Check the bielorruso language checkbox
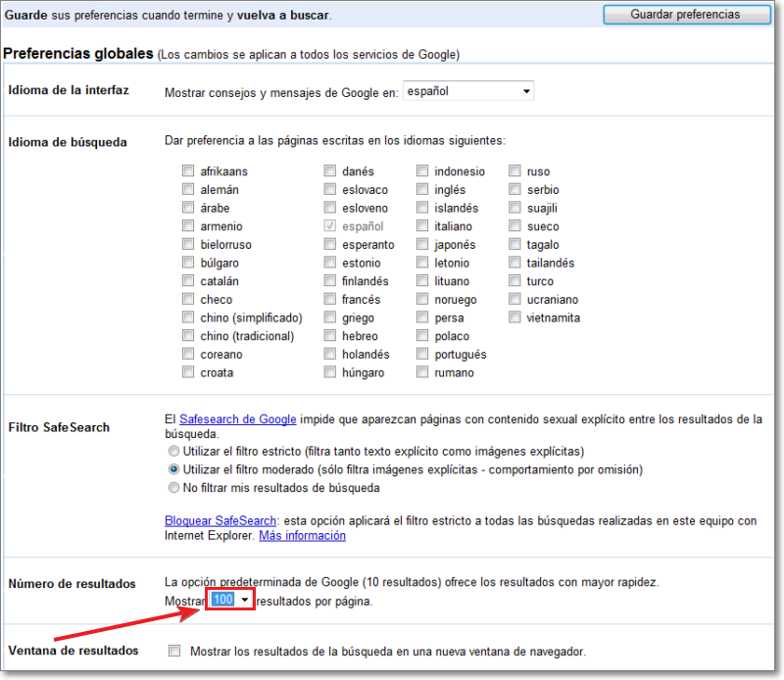 pos(188,244)
